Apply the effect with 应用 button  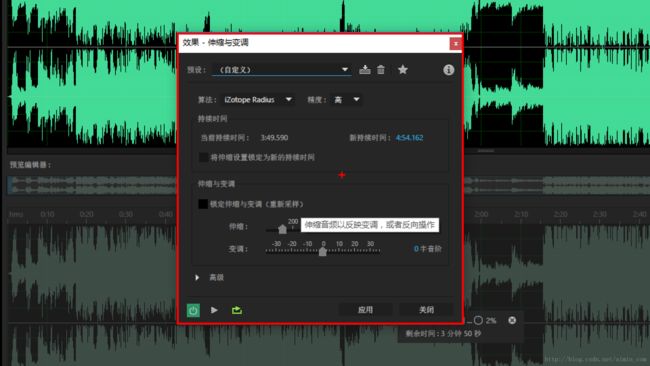click(x=365, y=310)
